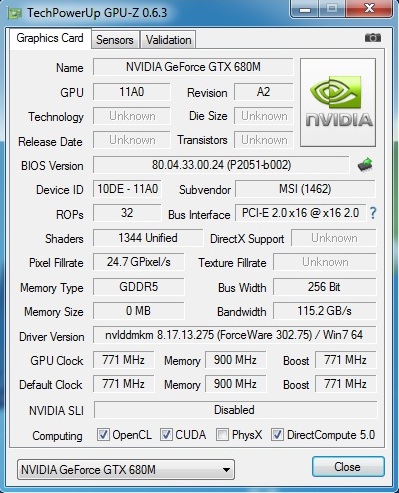This screenshot has width=399, height=493.
Task: Click the Technology Unknown field
Action: (x=132, y=116)
